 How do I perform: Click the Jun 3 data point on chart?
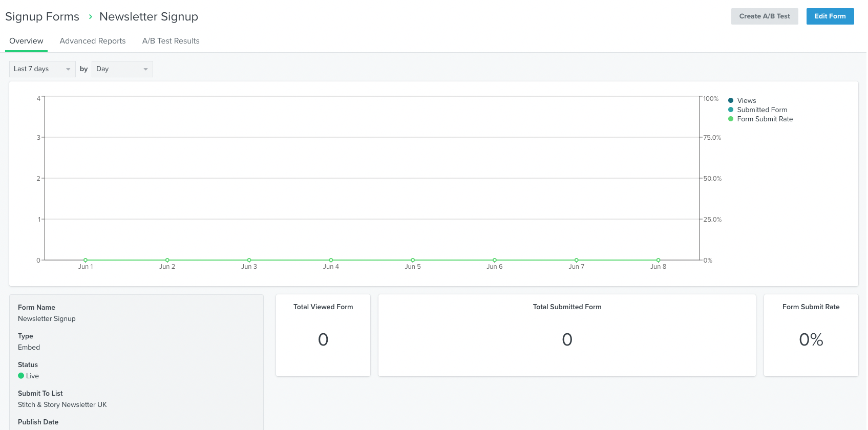[249, 260]
